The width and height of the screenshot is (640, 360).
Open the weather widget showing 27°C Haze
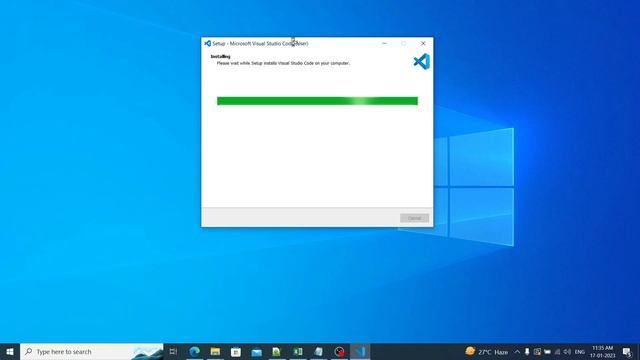pos(487,351)
